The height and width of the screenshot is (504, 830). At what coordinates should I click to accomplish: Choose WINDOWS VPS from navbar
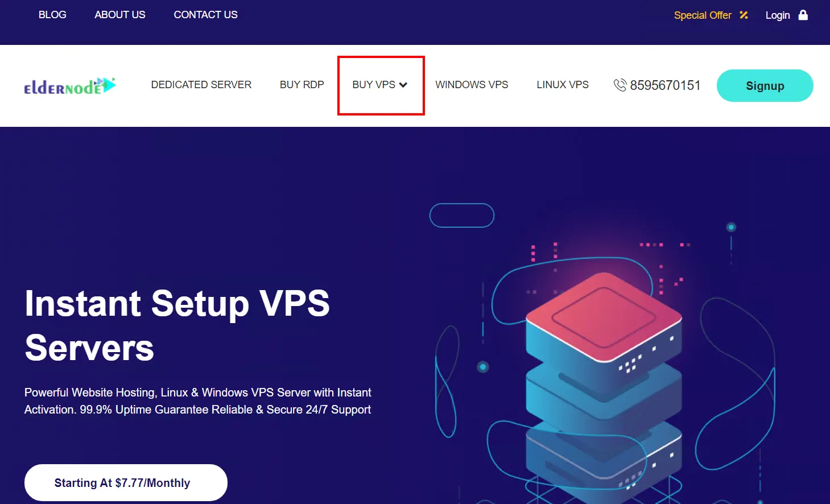(x=472, y=85)
